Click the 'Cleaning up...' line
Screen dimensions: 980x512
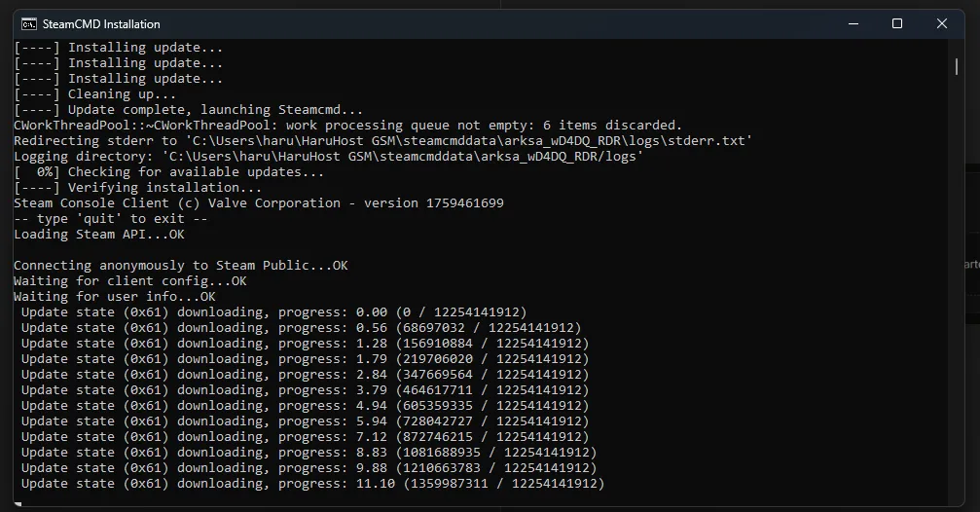point(95,94)
